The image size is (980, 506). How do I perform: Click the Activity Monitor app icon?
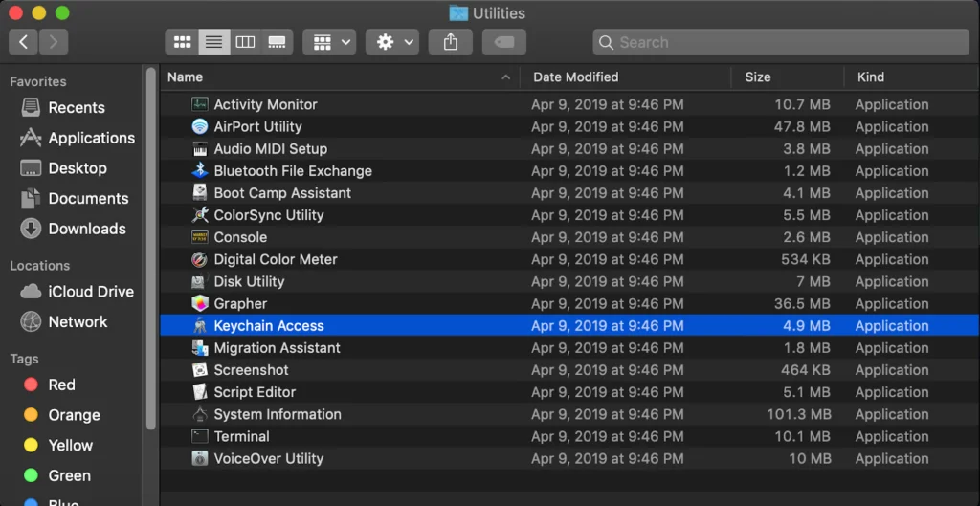click(x=199, y=104)
